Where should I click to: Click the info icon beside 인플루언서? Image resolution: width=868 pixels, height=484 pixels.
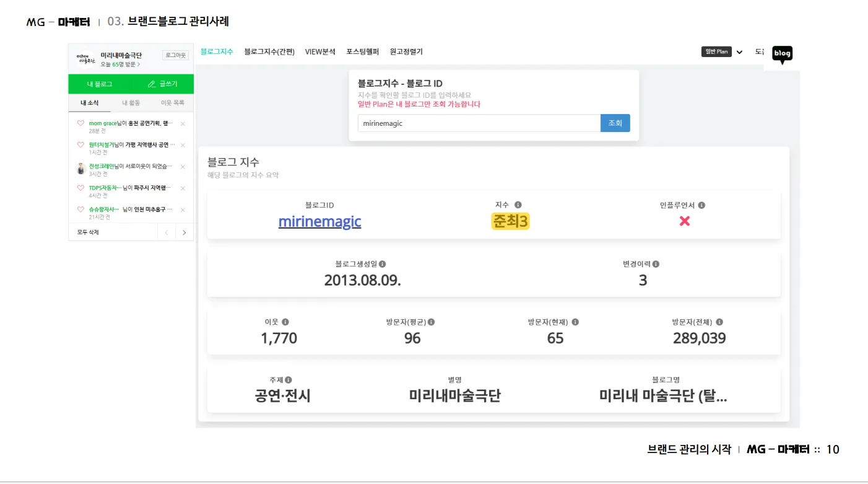click(x=702, y=205)
